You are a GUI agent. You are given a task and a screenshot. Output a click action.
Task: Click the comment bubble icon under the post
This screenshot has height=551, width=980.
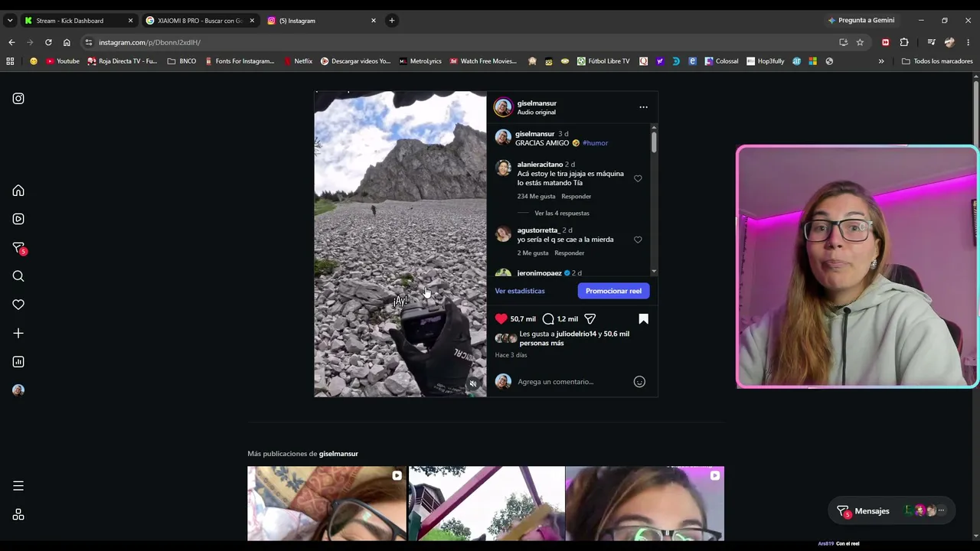(548, 318)
